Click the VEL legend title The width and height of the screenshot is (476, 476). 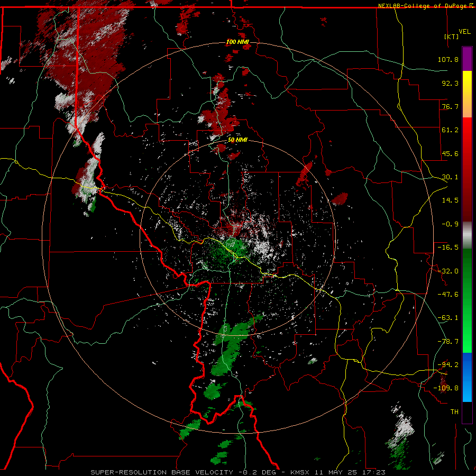[464, 32]
